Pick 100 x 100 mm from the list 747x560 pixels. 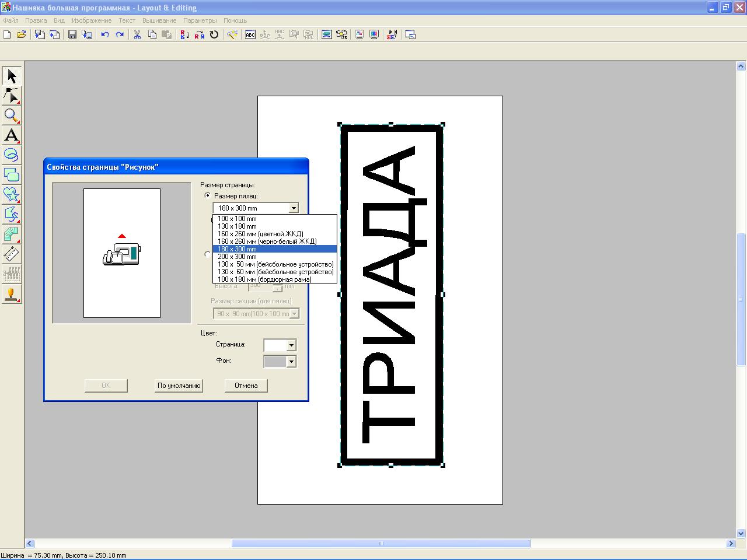(x=237, y=219)
